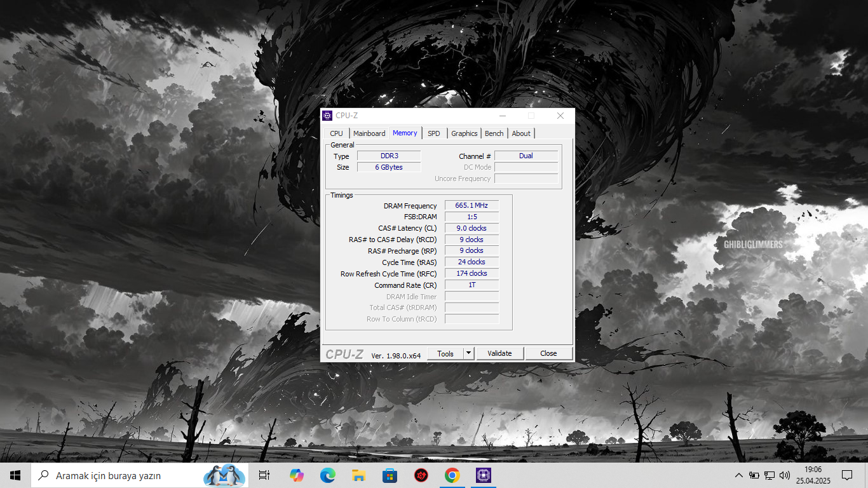
Task: Open the volume control in system tray
Action: 785,475
